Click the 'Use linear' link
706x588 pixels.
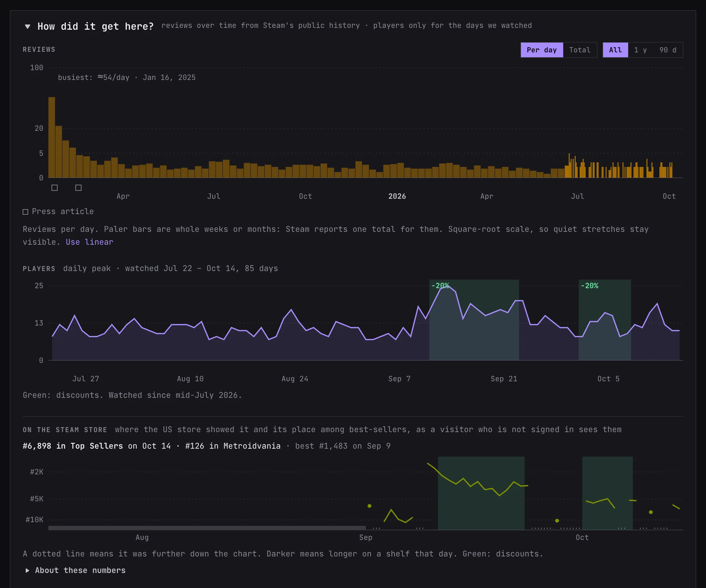point(89,242)
